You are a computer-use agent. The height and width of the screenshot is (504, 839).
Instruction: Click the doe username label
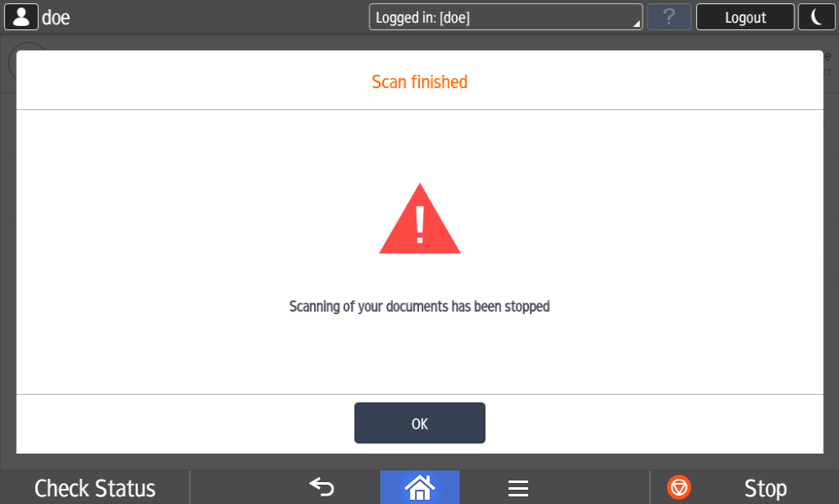[x=55, y=18]
